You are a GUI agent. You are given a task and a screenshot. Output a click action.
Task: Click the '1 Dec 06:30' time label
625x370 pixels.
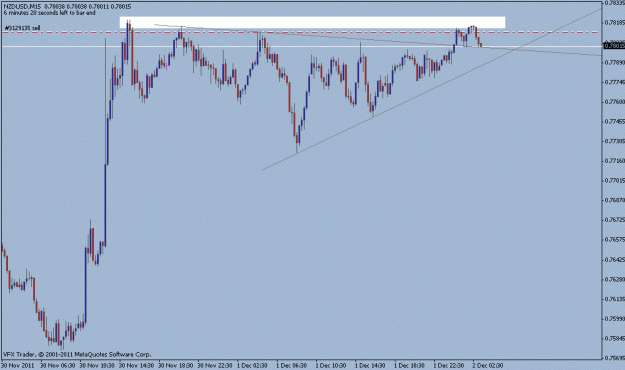292,365
